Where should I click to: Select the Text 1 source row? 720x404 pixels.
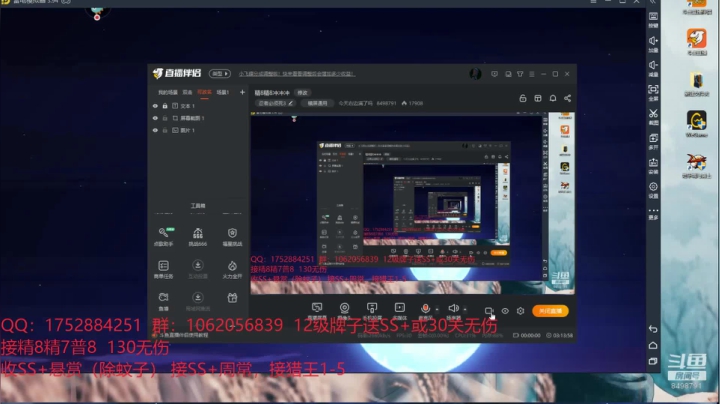(198, 106)
